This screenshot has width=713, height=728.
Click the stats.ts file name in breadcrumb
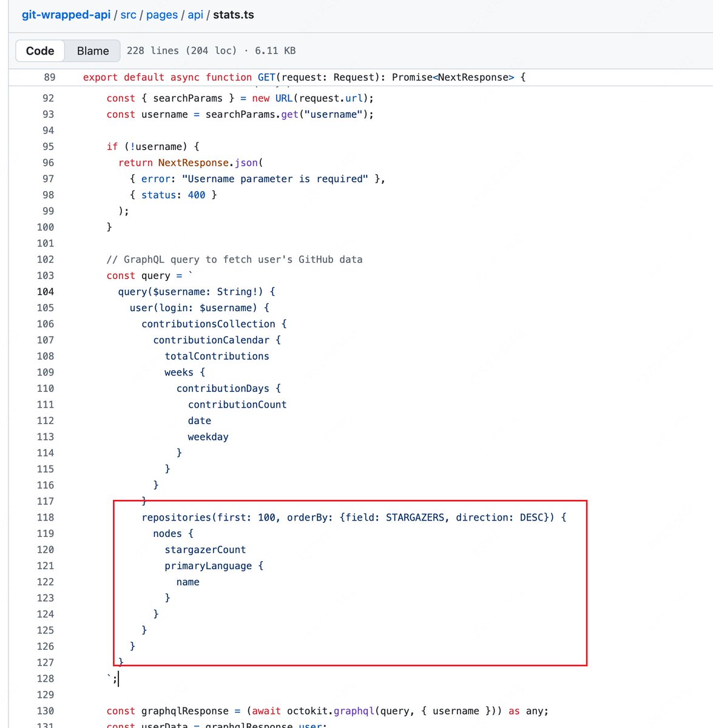(234, 15)
